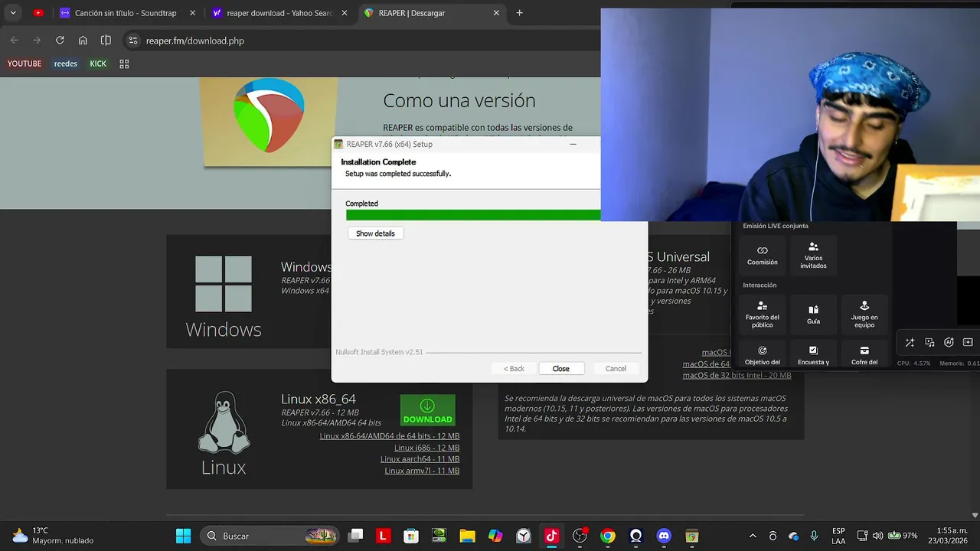Open TikTok Live Studio from taskbar

pyautogui.click(x=551, y=536)
